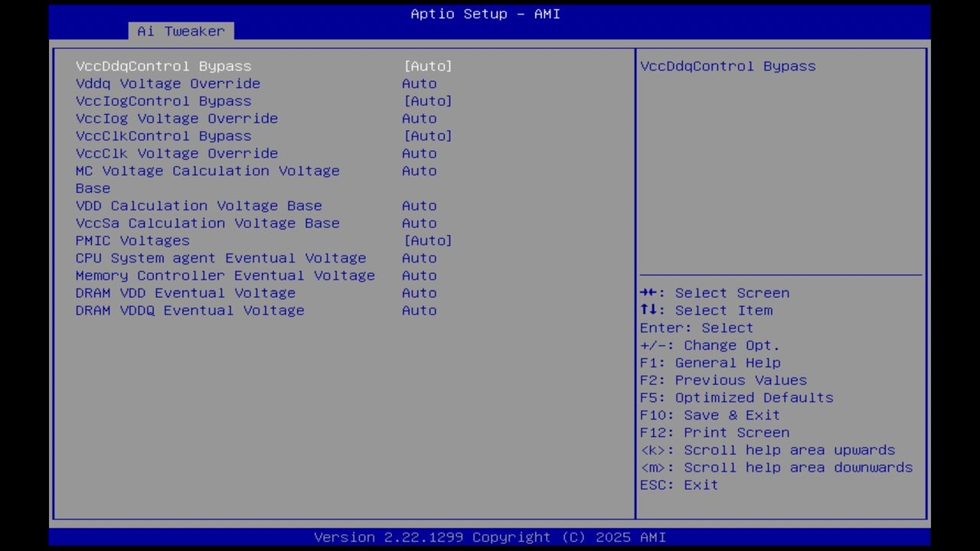Click the Auto value beside Vddq Voltage Override
980x551 pixels.
(419, 83)
